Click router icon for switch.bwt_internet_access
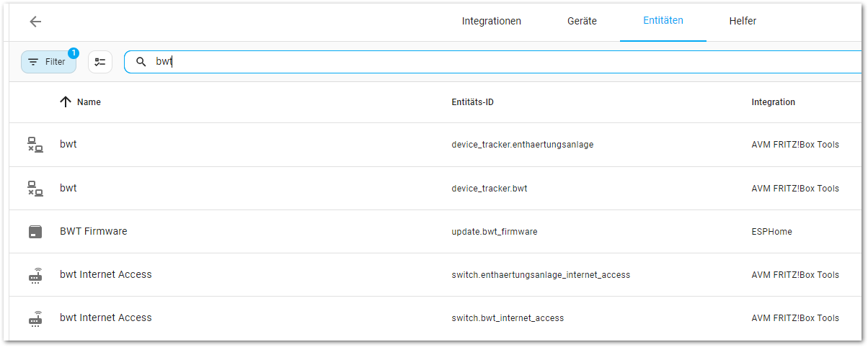 coord(35,318)
